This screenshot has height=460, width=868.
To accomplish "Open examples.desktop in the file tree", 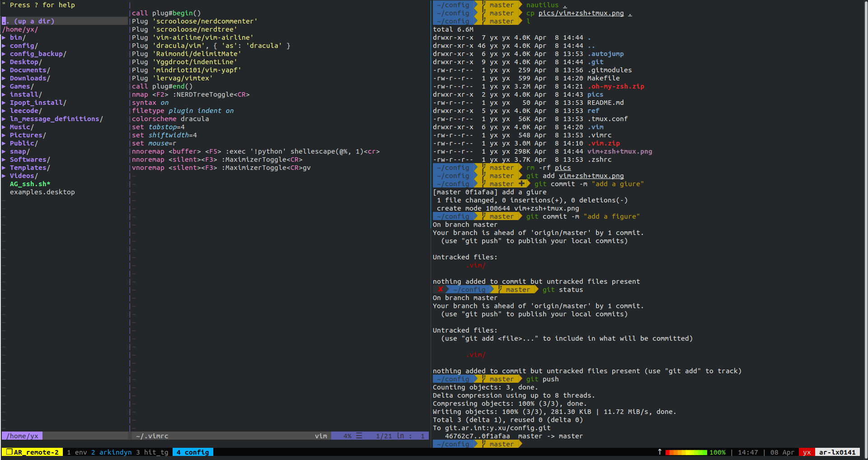I will [42, 192].
